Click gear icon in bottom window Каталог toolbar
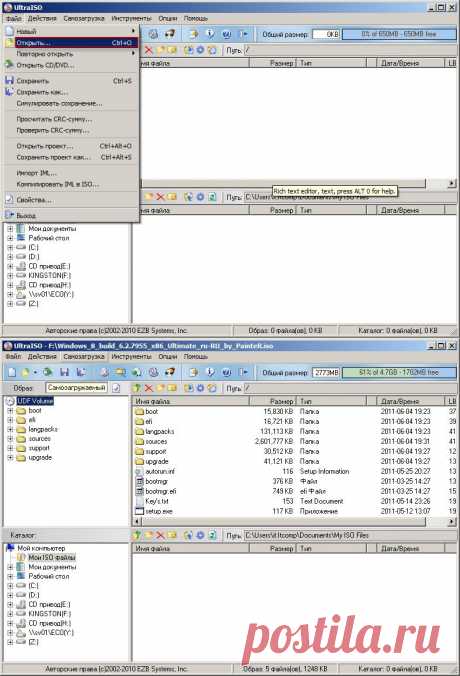The height and width of the screenshot is (676, 460). (200, 535)
